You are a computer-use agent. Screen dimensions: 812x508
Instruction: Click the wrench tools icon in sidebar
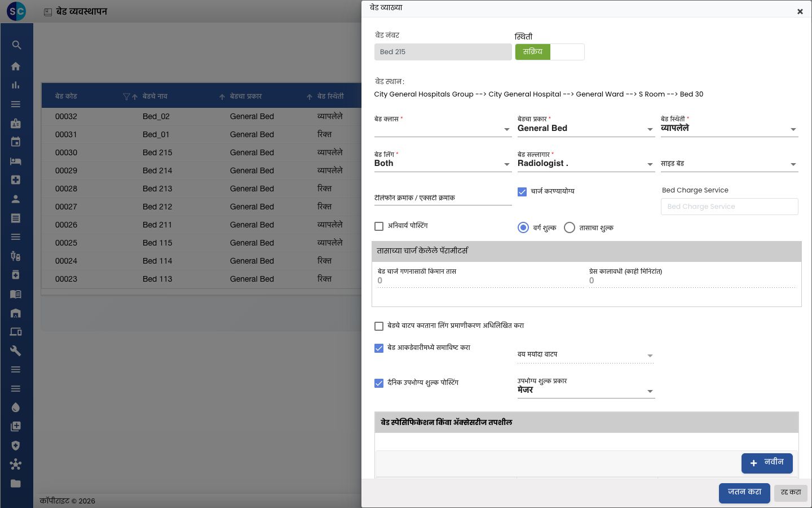click(x=16, y=351)
